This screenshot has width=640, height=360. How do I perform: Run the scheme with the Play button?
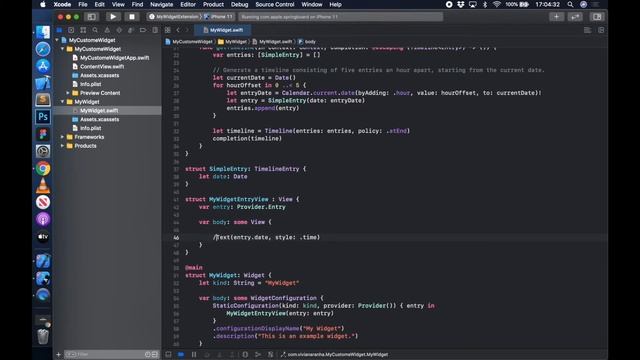113,17
